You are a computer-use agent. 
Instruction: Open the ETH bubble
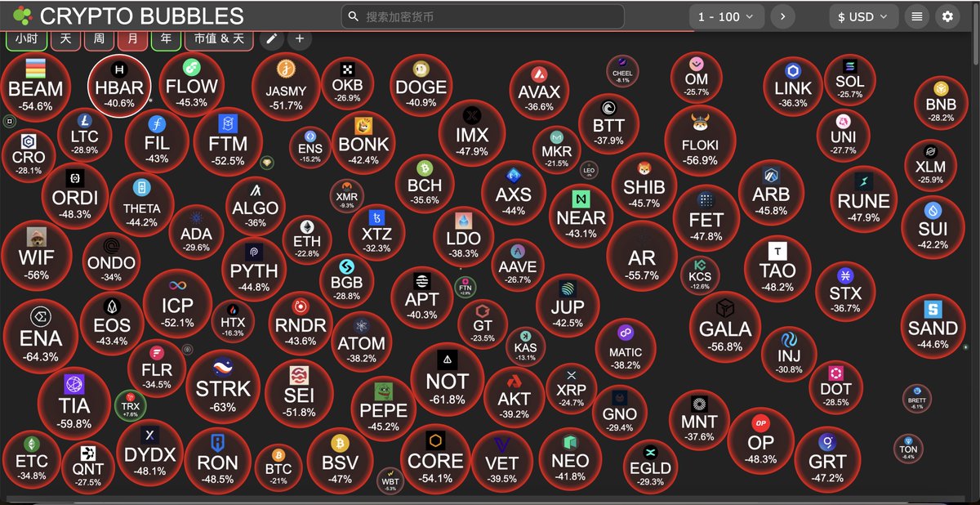point(307,239)
